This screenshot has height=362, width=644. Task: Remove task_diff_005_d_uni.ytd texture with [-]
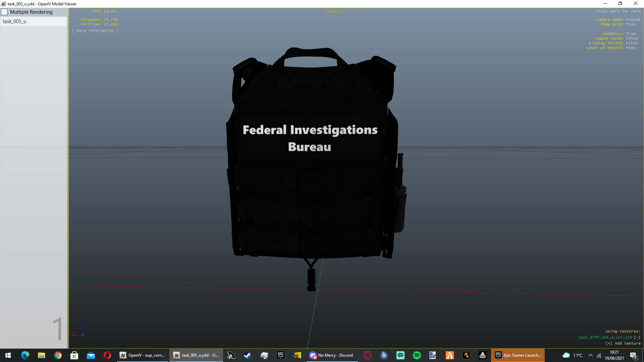(637, 338)
